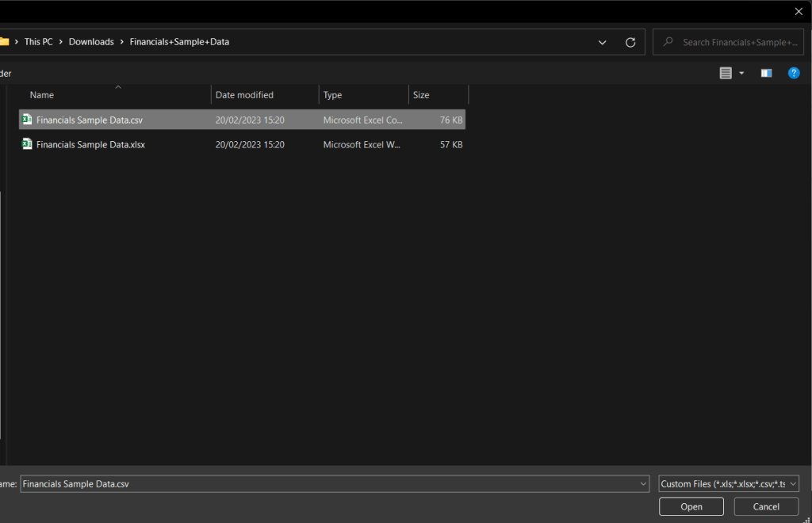
Task: Open the blue Help icon
Action: coord(793,73)
